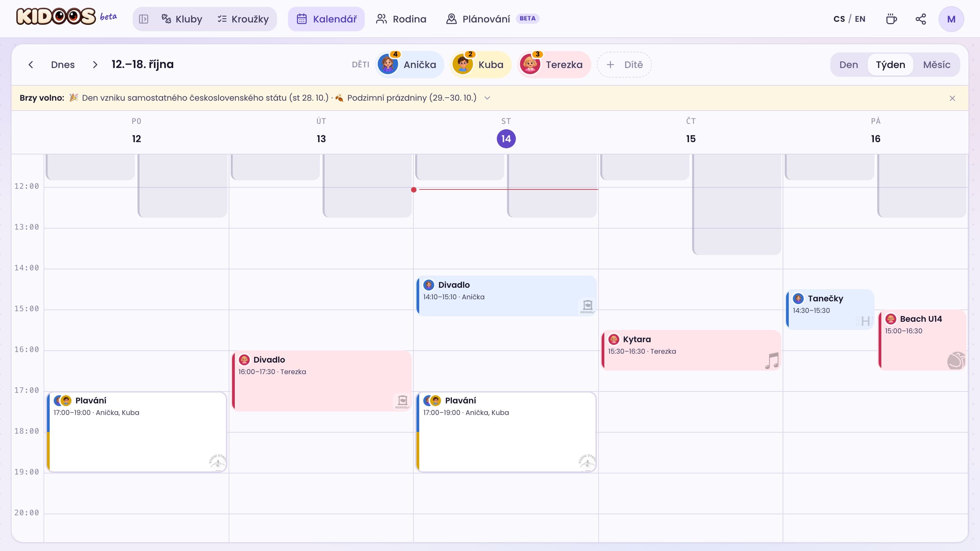Switch to Den view
980x551 pixels.
[x=849, y=65]
